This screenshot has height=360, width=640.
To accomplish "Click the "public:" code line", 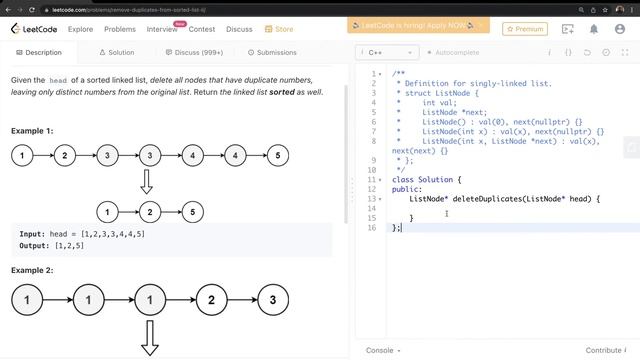I will point(407,189).
